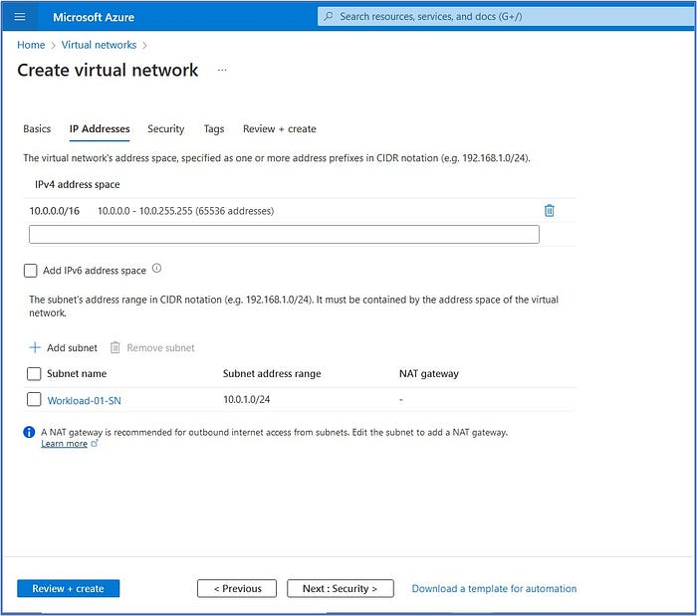The height and width of the screenshot is (616, 697).
Task: Click the 65536 addresses range text
Action: (x=186, y=211)
